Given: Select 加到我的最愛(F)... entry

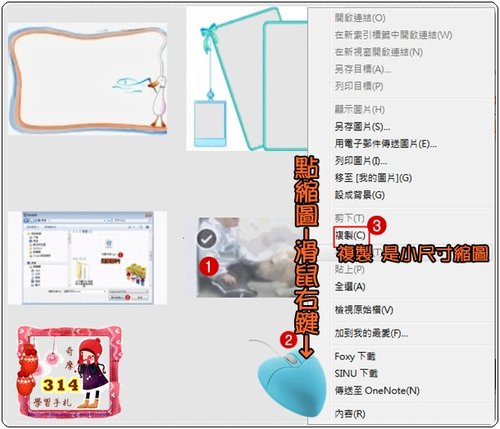Looking at the screenshot, I should [x=371, y=333].
